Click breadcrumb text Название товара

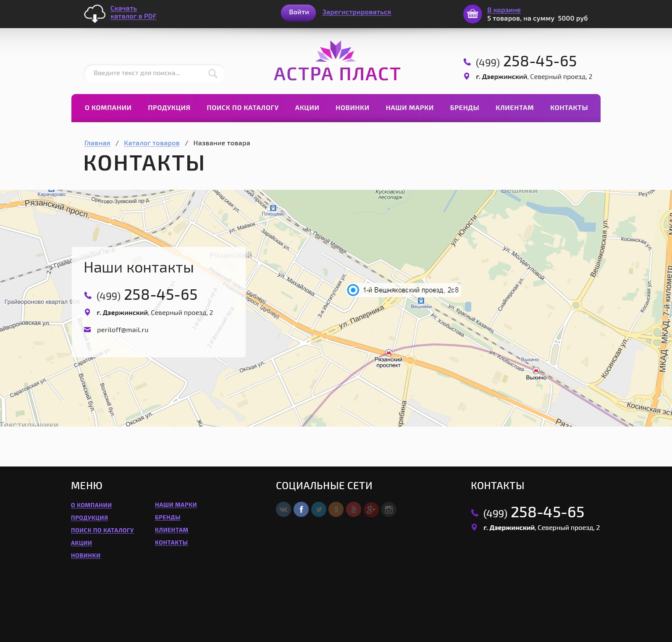click(x=222, y=143)
